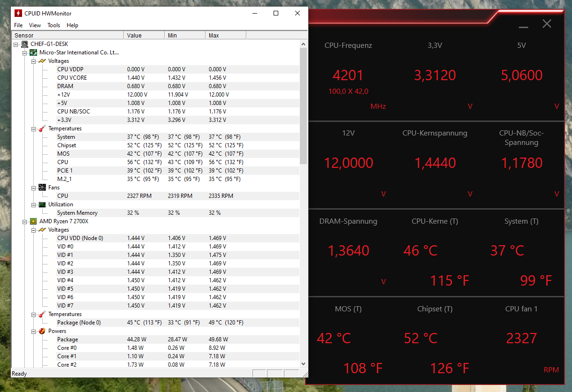The width and height of the screenshot is (572, 392).
Task: Click the Ready status bar text
Action: pos(20,374)
